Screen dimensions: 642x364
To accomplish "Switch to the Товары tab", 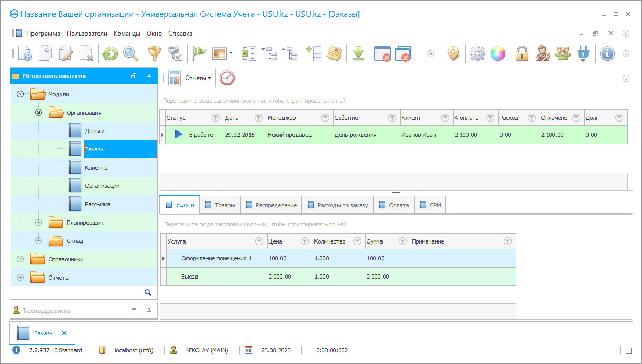I will 220,205.
